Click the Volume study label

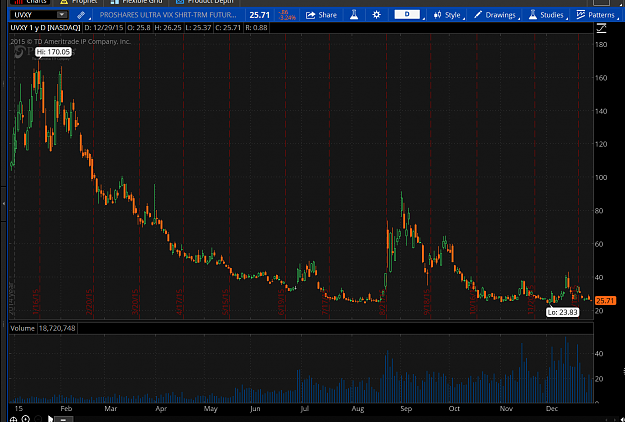point(22,328)
